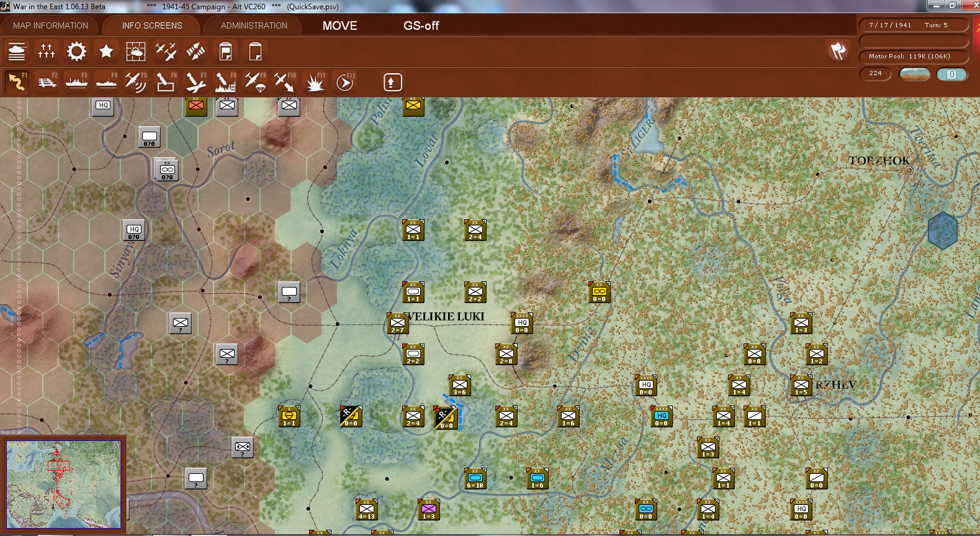Image resolution: width=980 pixels, height=536 pixels.
Task: Click the star icon in top toolbar
Action: 106,51
